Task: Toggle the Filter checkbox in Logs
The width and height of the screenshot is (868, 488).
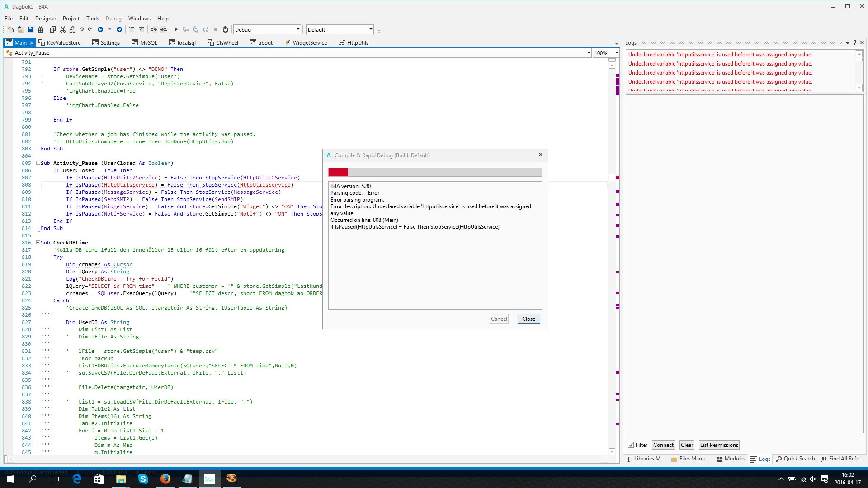Action: tap(631, 445)
